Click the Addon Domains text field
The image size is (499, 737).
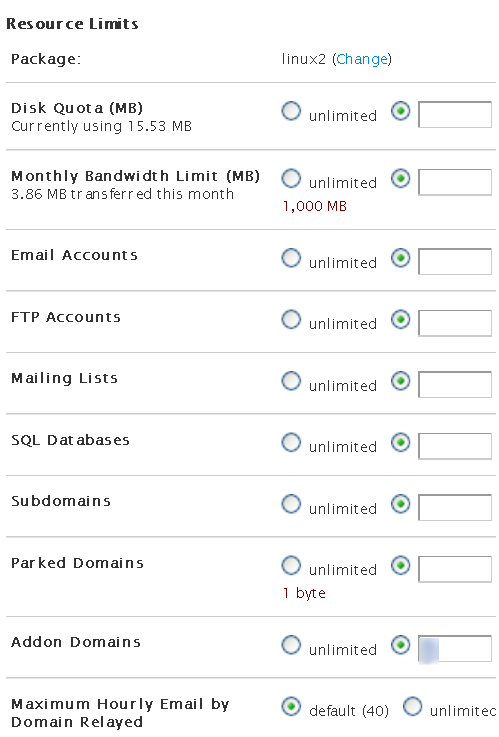coord(455,649)
